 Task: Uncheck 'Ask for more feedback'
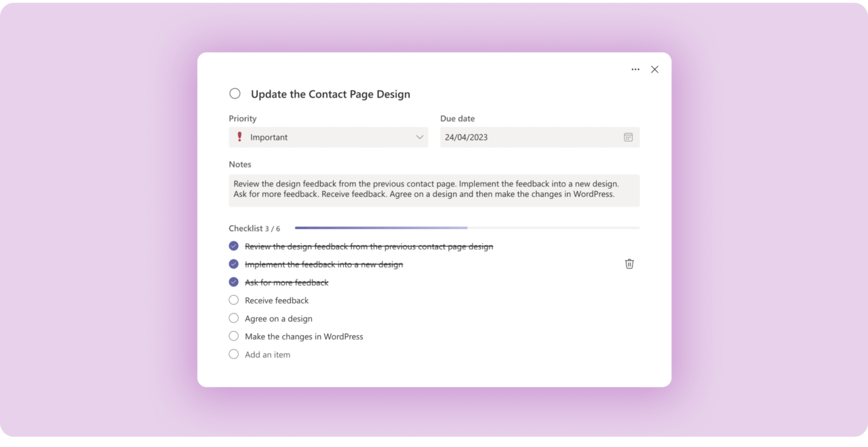click(233, 281)
